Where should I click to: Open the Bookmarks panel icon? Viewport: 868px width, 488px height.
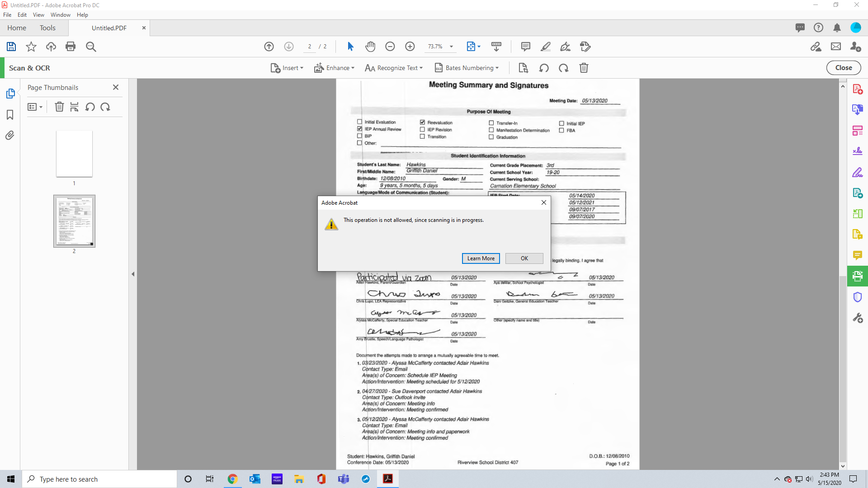coord(10,115)
